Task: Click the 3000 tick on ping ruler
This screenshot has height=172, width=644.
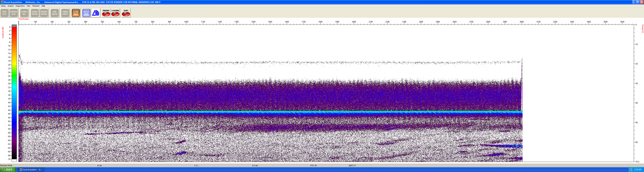Action: pyautogui.click(x=522, y=22)
